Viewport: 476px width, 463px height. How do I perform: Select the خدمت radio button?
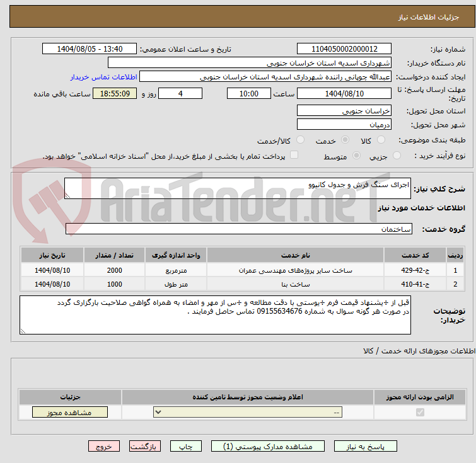click(x=345, y=140)
